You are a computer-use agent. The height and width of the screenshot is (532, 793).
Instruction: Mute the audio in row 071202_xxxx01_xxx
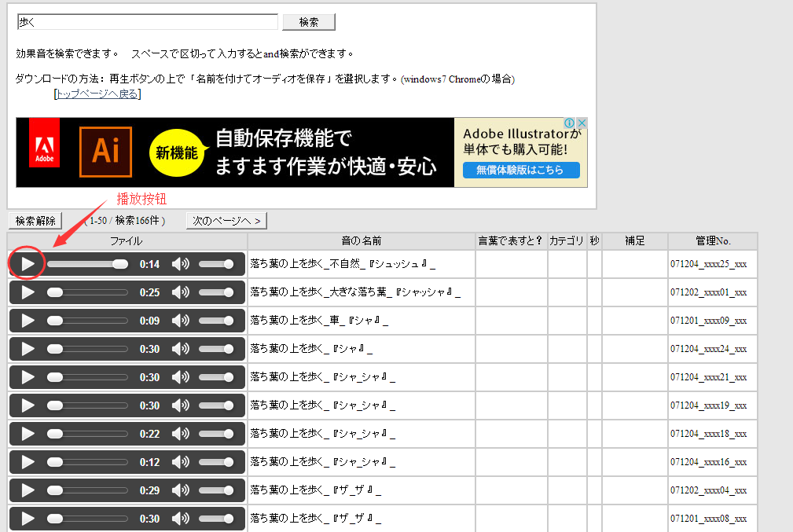tap(181, 292)
